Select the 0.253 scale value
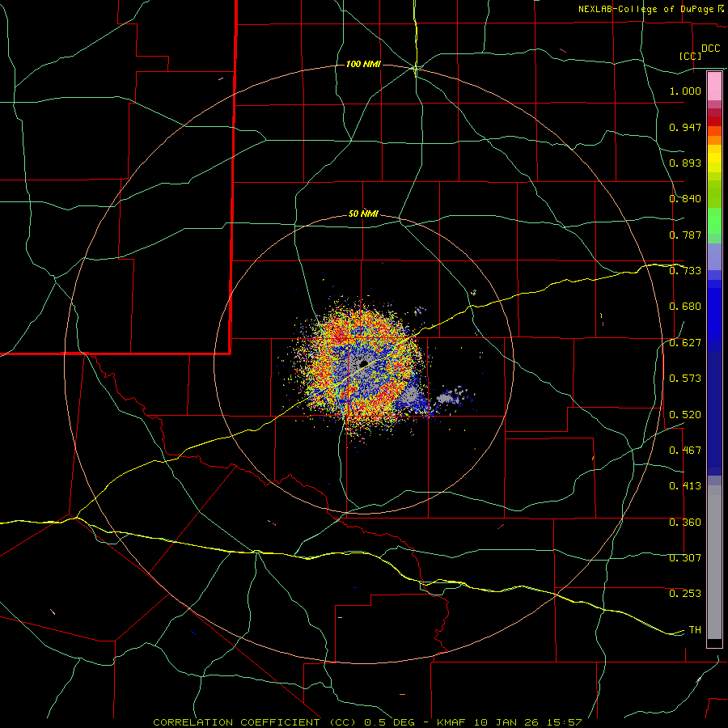The height and width of the screenshot is (728, 728). click(685, 594)
